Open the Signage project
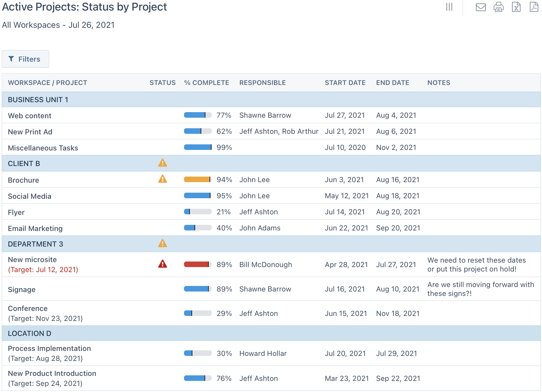 [x=22, y=289]
